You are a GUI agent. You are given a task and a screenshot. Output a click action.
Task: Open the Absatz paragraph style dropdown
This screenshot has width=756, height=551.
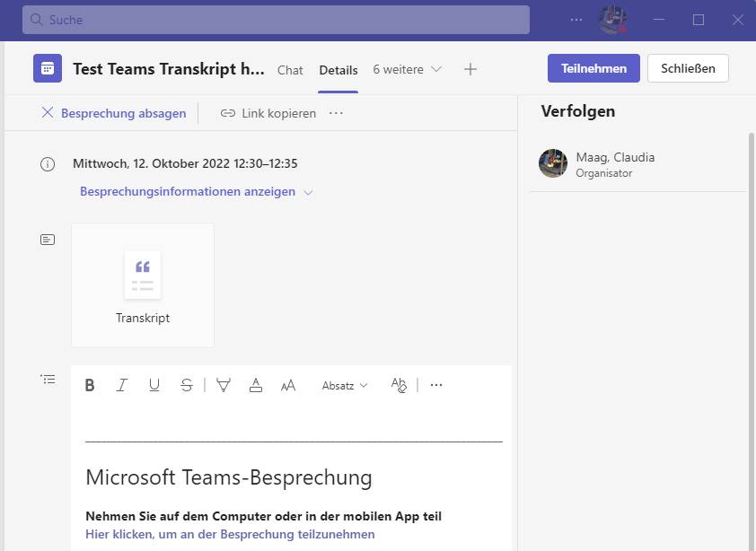(344, 385)
